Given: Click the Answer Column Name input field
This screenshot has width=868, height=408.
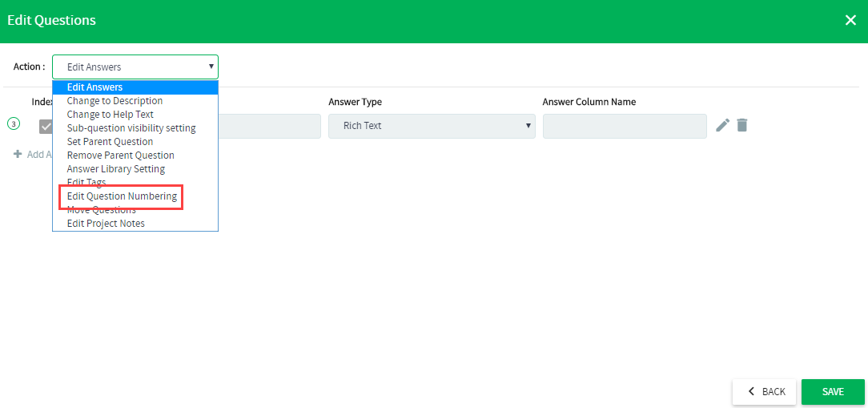Looking at the screenshot, I should (625, 126).
